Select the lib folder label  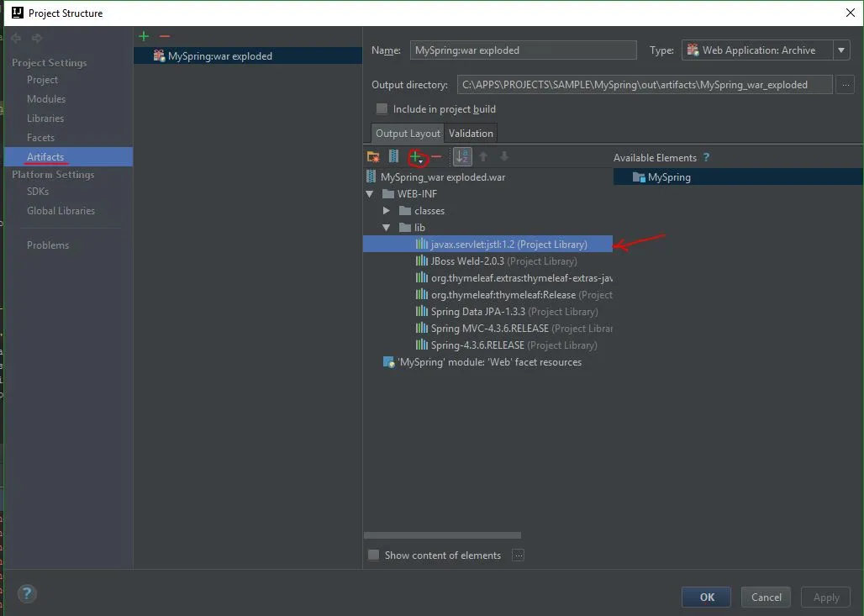[x=420, y=228]
